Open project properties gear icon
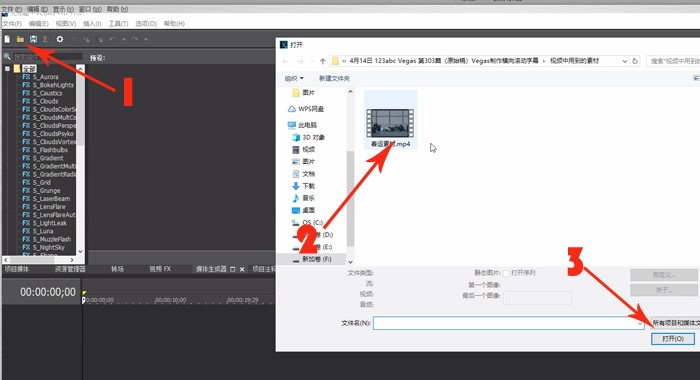Viewport: 700px width, 380px height. [60, 39]
